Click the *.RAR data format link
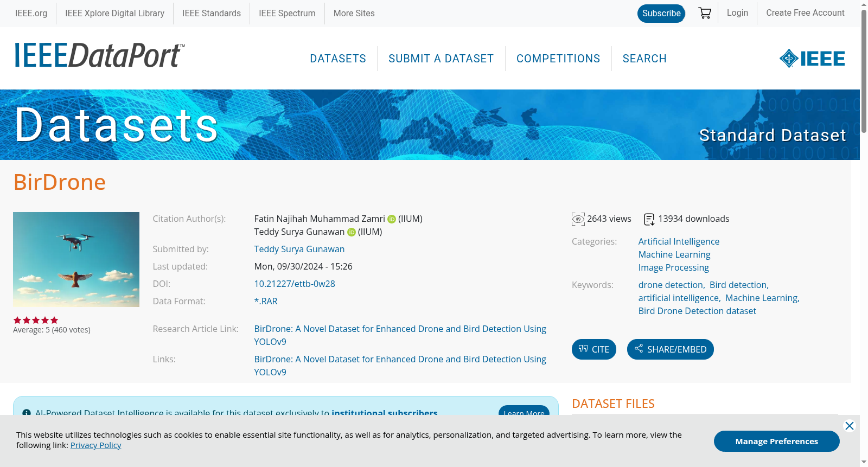 click(266, 301)
